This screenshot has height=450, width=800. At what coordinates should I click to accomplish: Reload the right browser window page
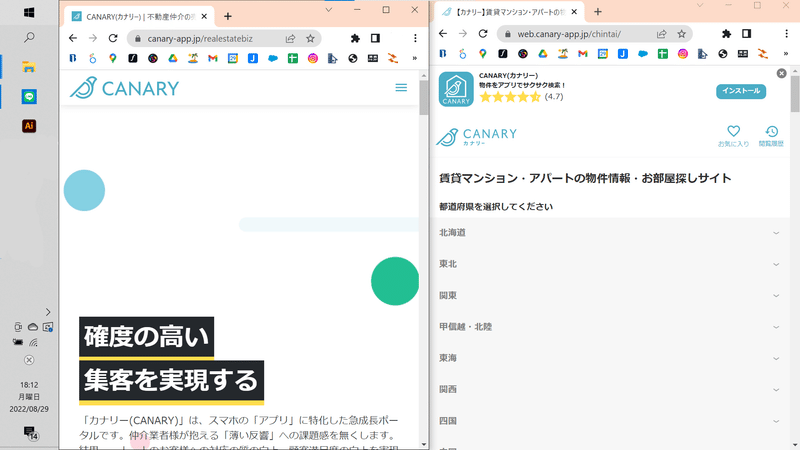click(483, 34)
